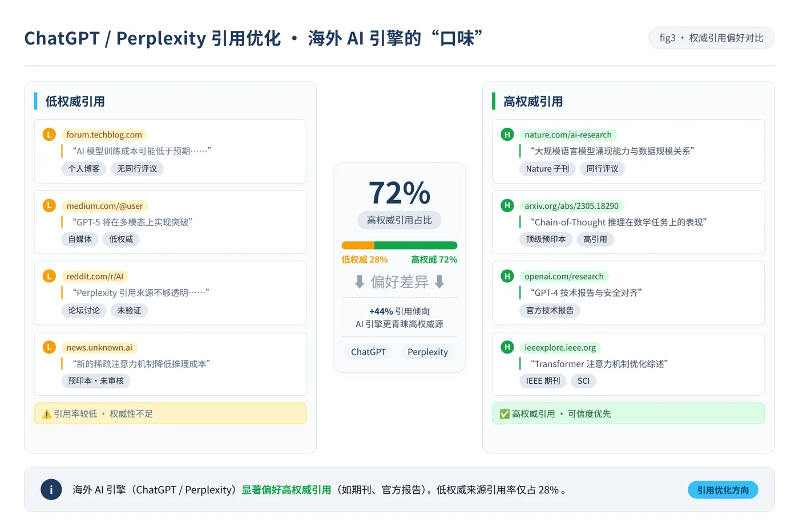Follow the arxiv.org/abs/2305.18290 link

coord(571,206)
